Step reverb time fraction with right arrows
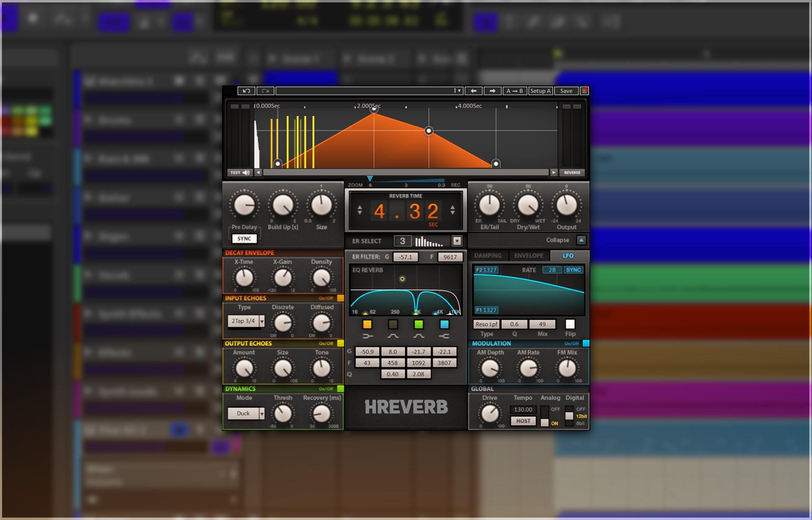 tap(453, 210)
